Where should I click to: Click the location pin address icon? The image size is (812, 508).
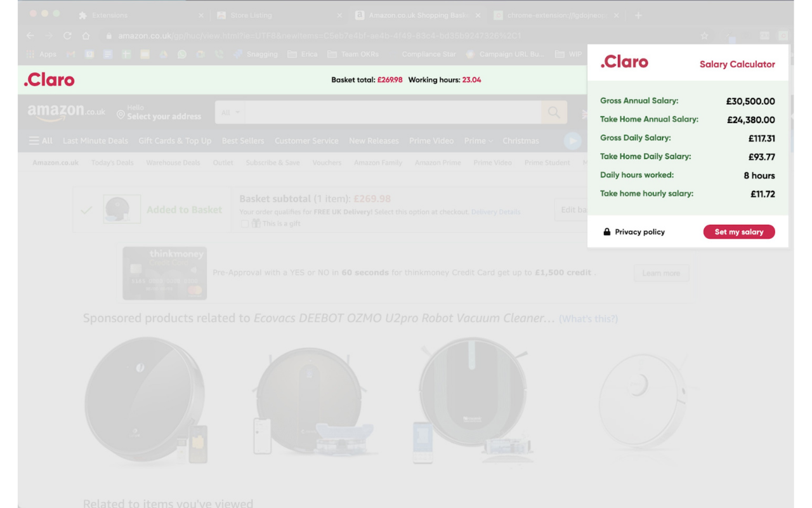[121, 114]
